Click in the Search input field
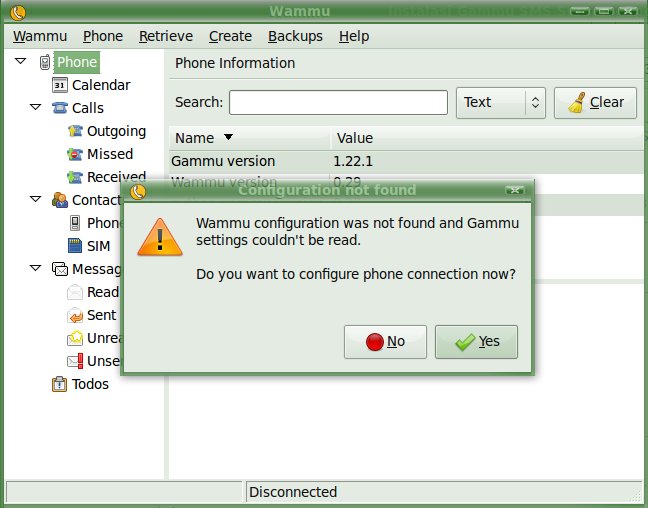Image resolution: width=648 pixels, height=508 pixels. [338, 103]
